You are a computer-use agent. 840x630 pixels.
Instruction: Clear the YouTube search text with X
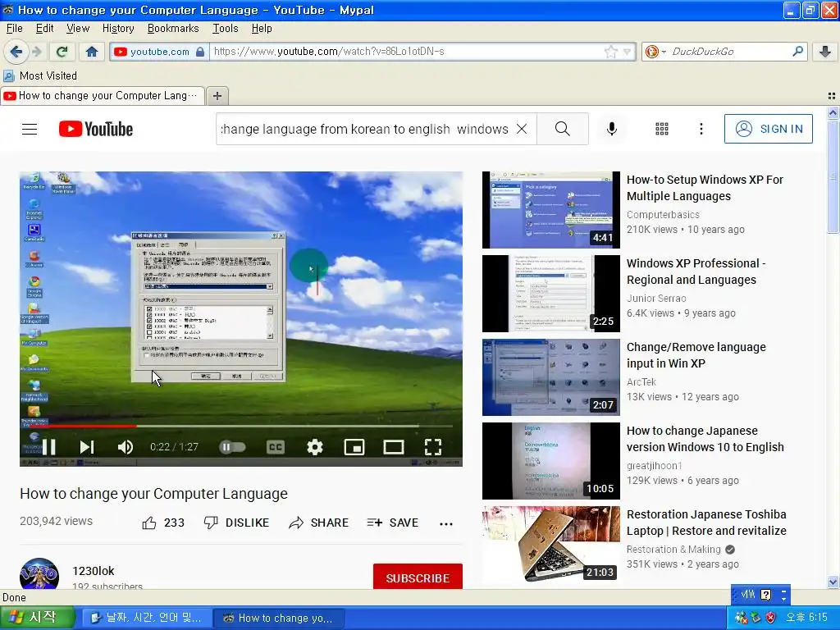[x=522, y=129]
